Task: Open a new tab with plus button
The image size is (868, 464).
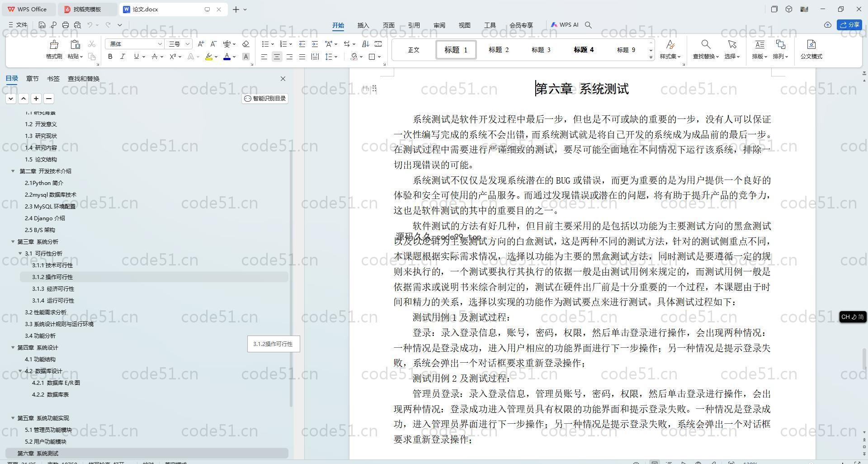Action: click(236, 9)
